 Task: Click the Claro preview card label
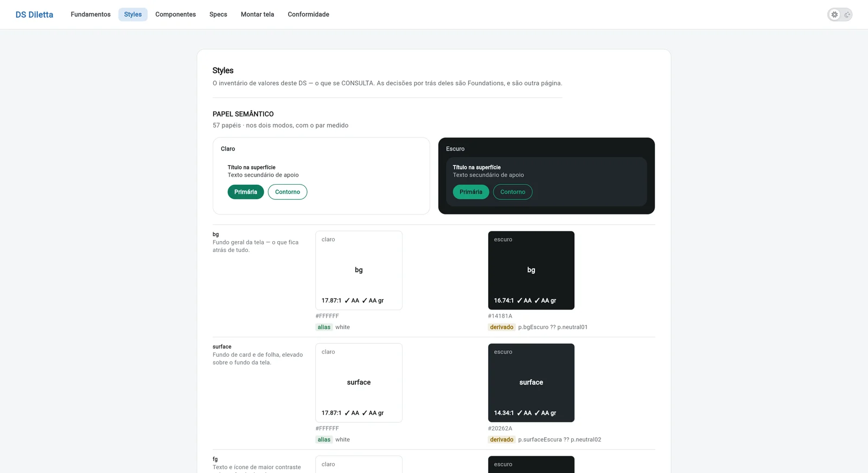(228, 149)
